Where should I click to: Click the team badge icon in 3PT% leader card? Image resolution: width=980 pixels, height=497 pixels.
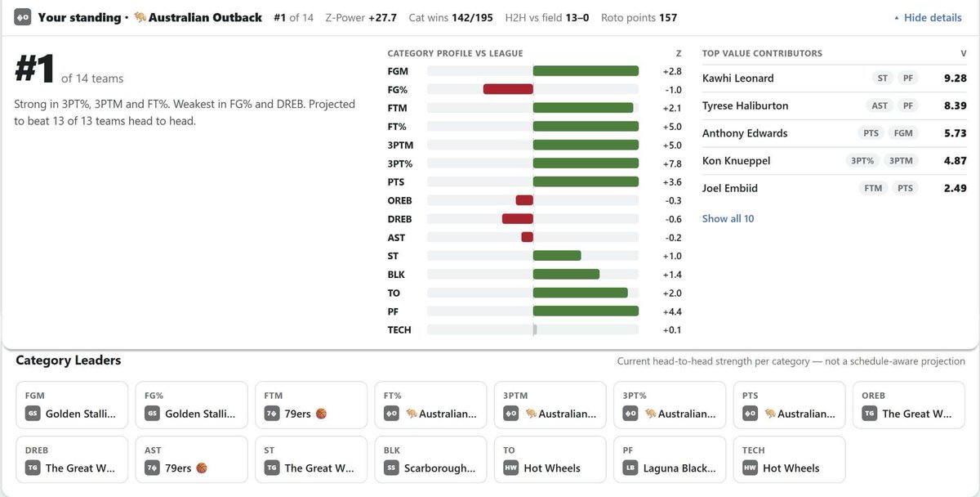pos(630,414)
